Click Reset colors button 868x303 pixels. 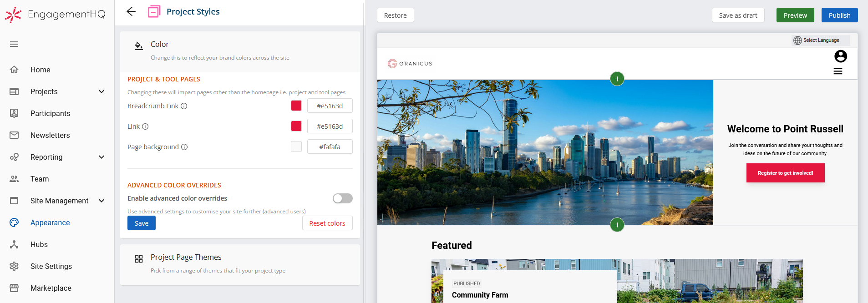click(327, 223)
